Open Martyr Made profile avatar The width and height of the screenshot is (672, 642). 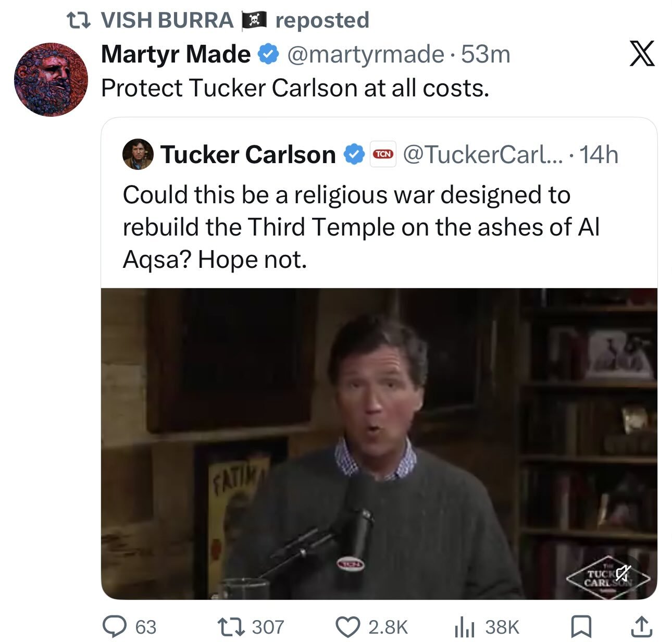(x=51, y=79)
